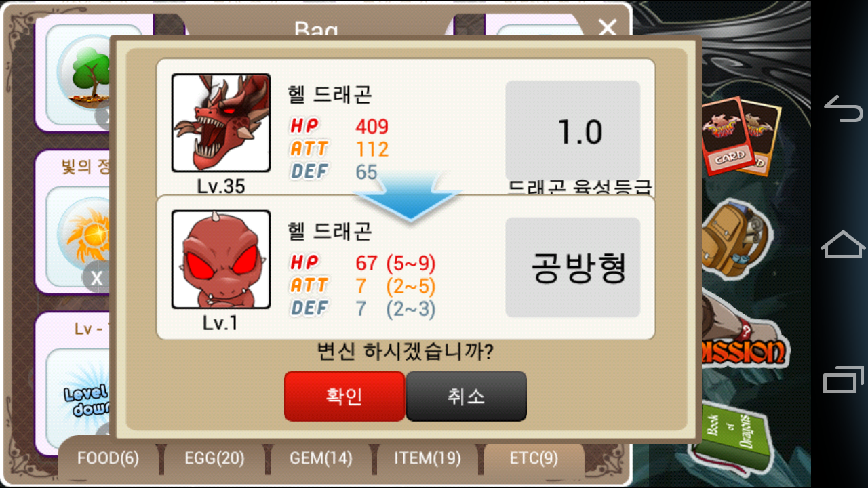Switch to the EGG(20) tab

pos(214,459)
